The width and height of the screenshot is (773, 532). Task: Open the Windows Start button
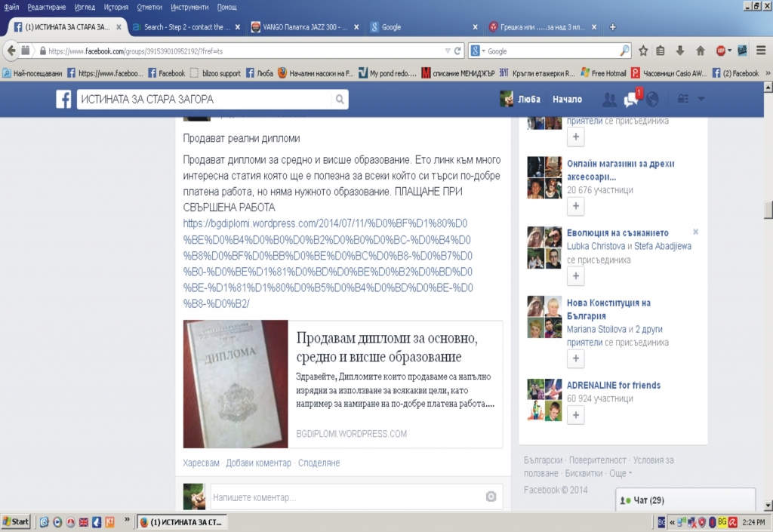(16, 521)
